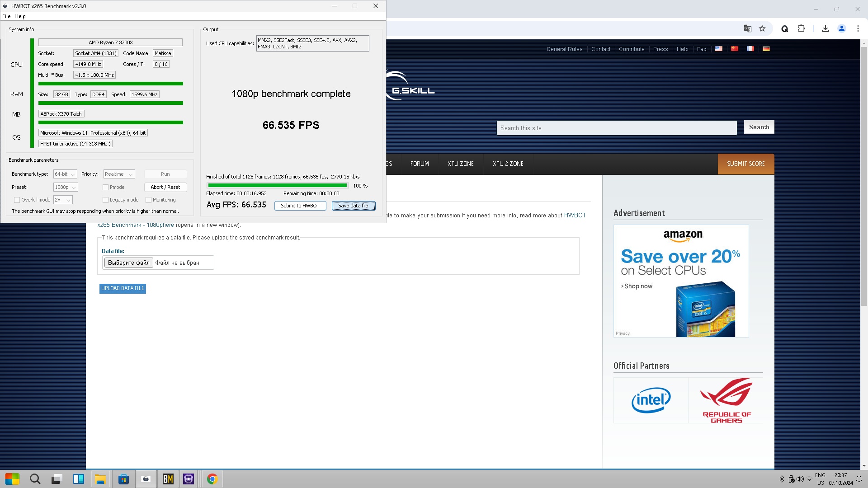
Task: Open volume tray icon
Action: tap(800, 479)
